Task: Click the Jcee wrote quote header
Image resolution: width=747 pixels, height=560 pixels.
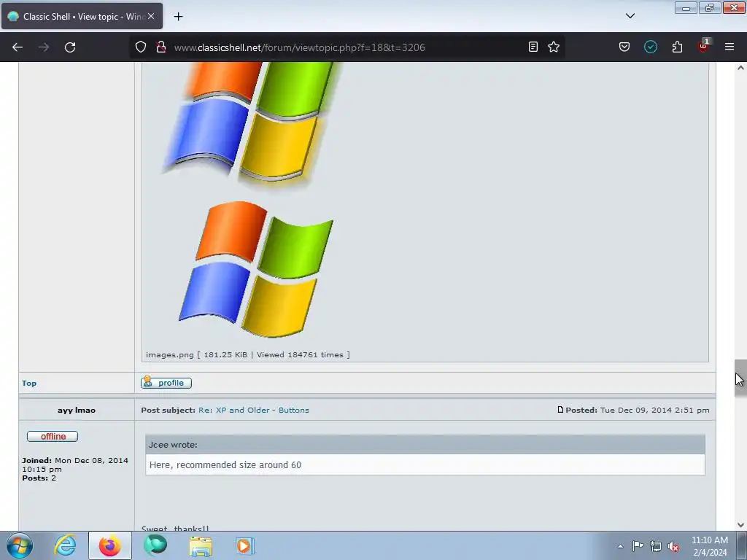Action: 425,445
